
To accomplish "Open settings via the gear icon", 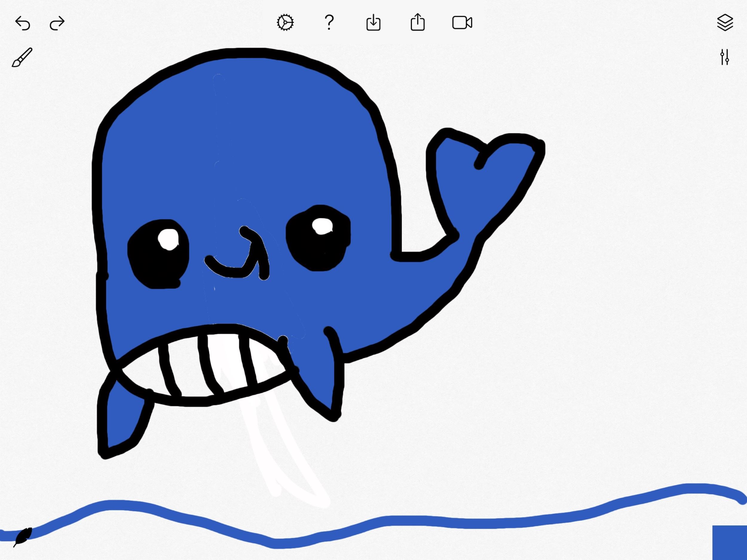I will click(x=285, y=23).
